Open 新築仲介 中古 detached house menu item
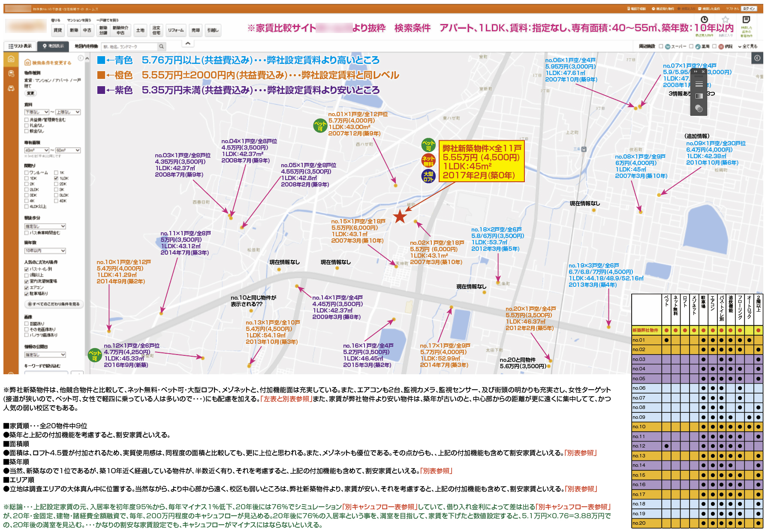Image resolution: width=765 pixels, height=532 pixels. point(120,30)
